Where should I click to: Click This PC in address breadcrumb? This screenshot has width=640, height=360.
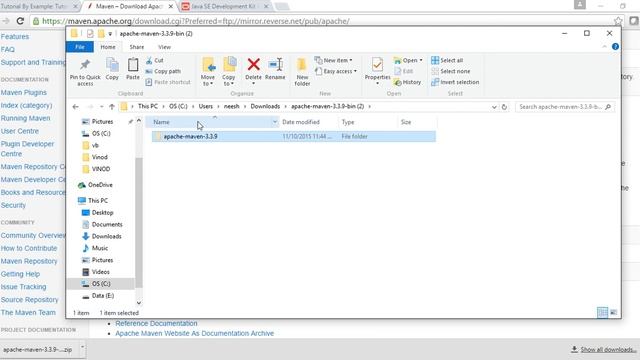point(148,107)
